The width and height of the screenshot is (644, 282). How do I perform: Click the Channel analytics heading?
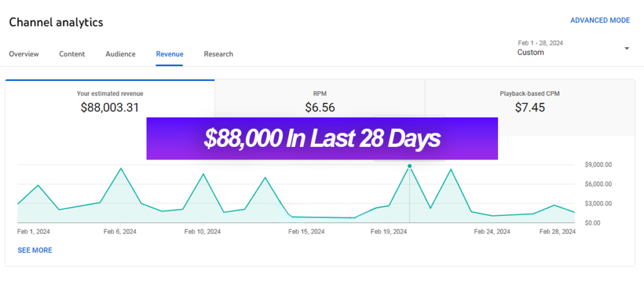click(56, 22)
